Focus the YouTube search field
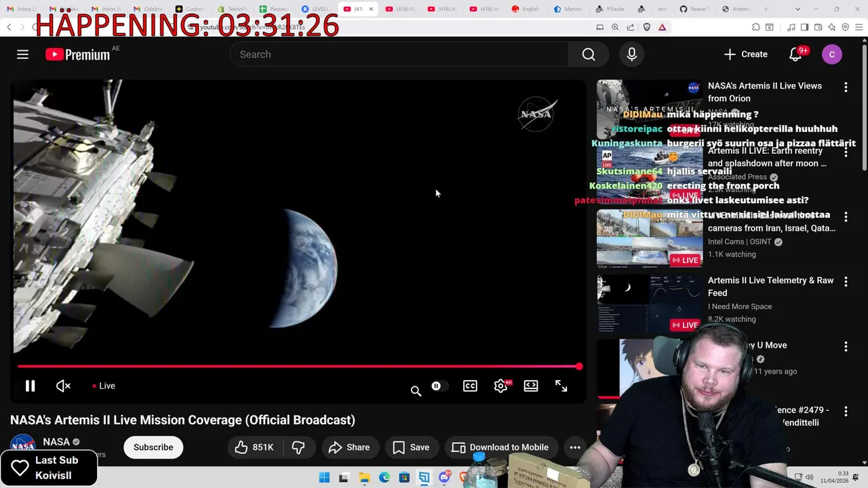 coord(399,54)
